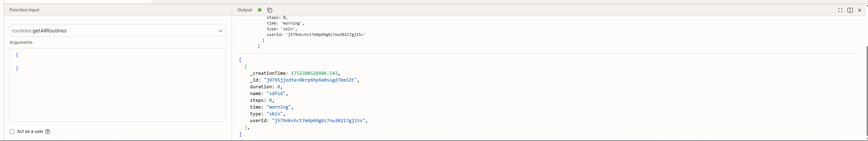Expand the function chevron dropdown arrow

[x=220, y=31]
